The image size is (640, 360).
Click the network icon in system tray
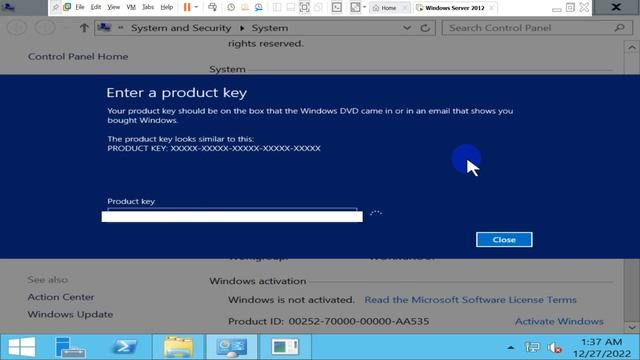coord(532,347)
